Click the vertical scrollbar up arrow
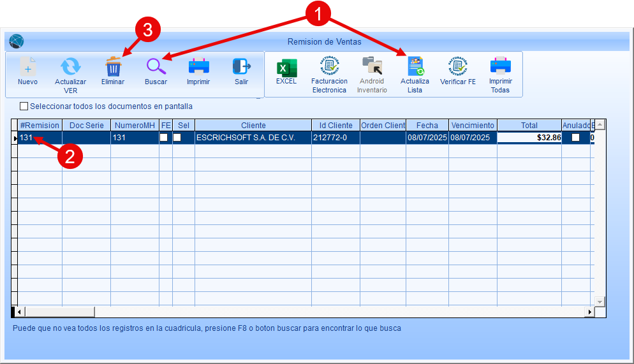The image size is (634, 364). (600, 124)
